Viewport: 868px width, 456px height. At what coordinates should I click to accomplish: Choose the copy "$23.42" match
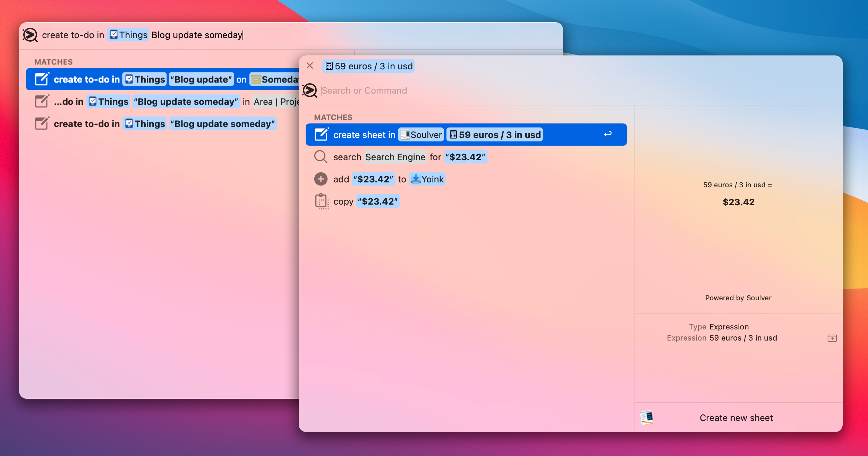pos(466,201)
